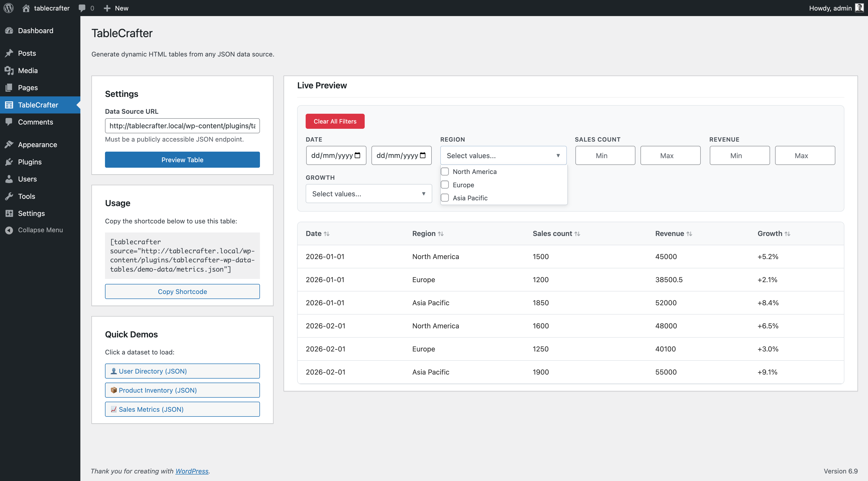This screenshot has width=868, height=481.
Task: Check the Europe region filter
Action: tap(445, 185)
